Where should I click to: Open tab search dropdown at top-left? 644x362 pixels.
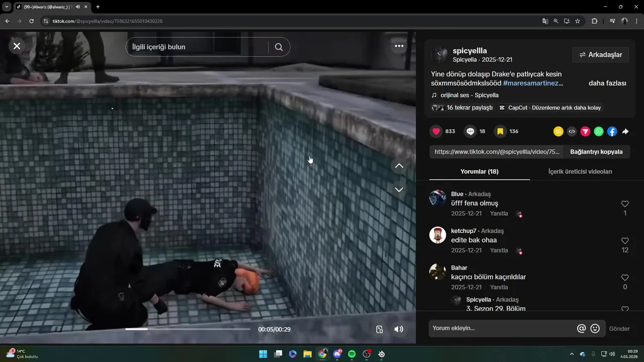[x=7, y=7]
